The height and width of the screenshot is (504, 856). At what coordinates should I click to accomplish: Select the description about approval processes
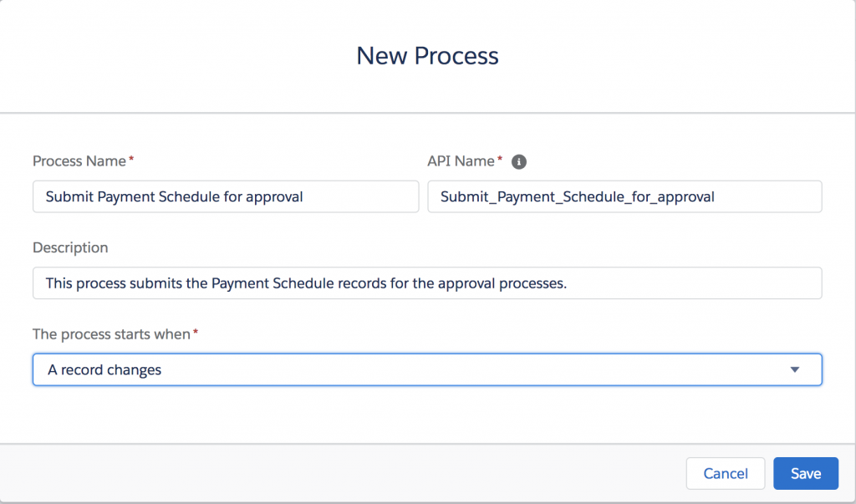click(x=427, y=283)
